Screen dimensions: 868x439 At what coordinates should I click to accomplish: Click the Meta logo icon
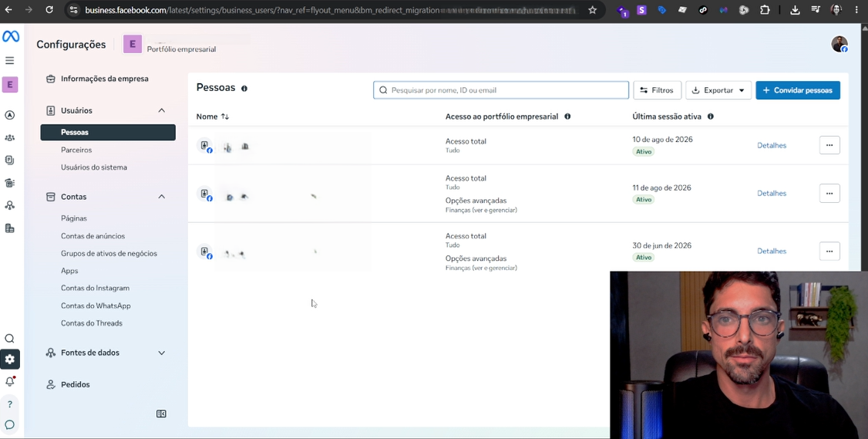click(x=11, y=36)
